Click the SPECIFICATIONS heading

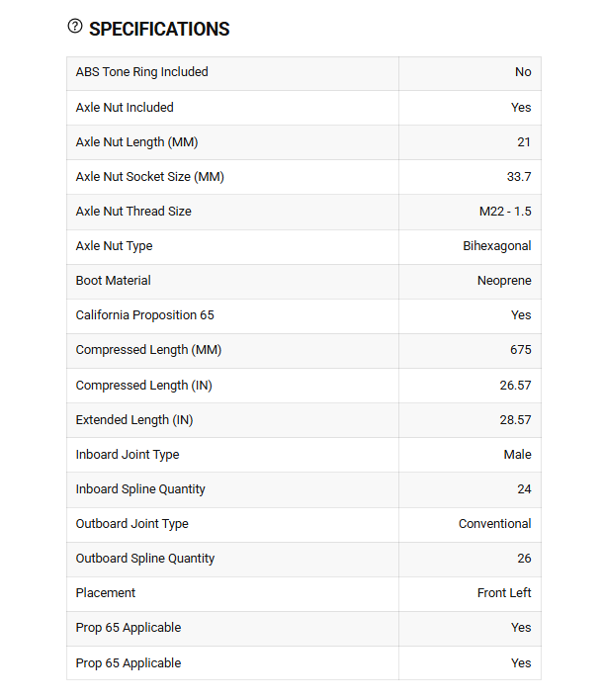coord(159,29)
